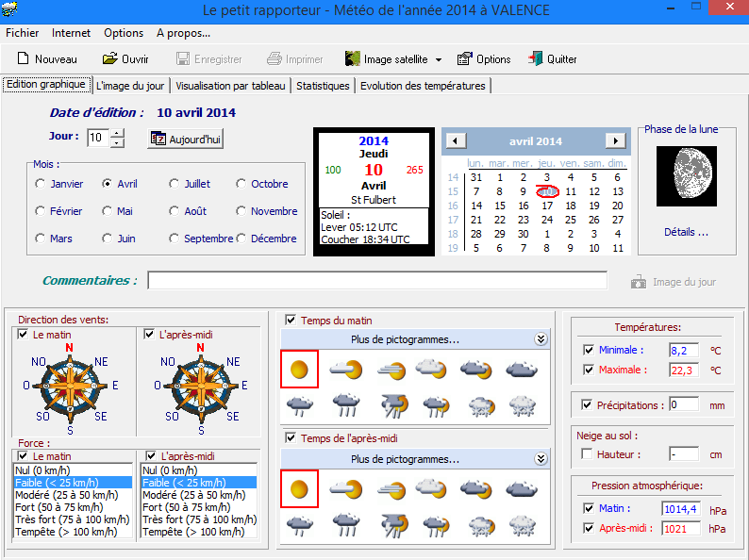Choose heavy snow pictogram for morning
The width and height of the screenshot is (749, 560).
coord(522,405)
